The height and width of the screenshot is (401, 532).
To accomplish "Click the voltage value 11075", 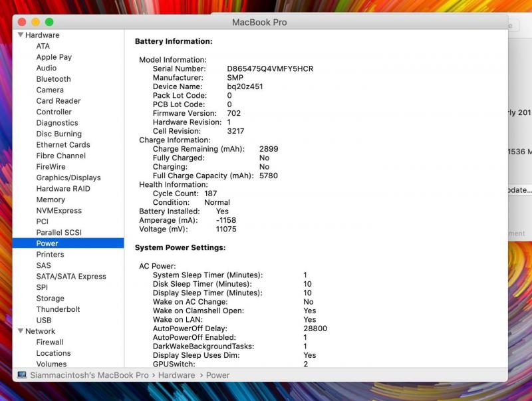I will click(226, 229).
